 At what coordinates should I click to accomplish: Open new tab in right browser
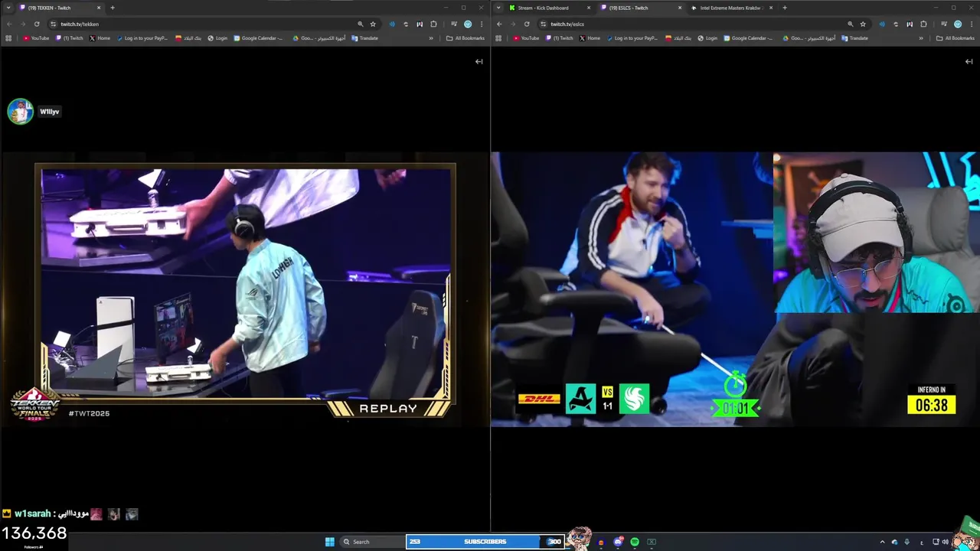pyautogui.click(x=785, y=8)
